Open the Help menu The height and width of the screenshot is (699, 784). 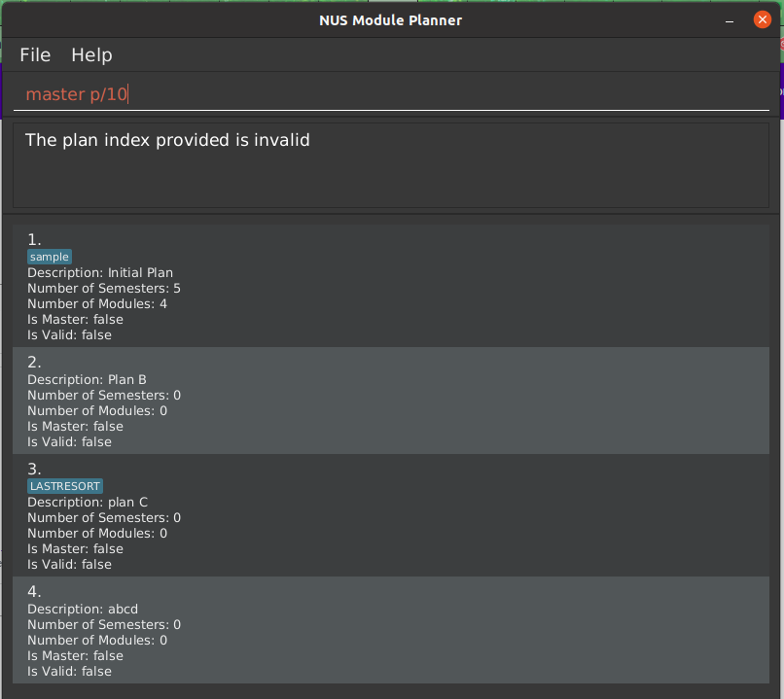coord(91,55)
